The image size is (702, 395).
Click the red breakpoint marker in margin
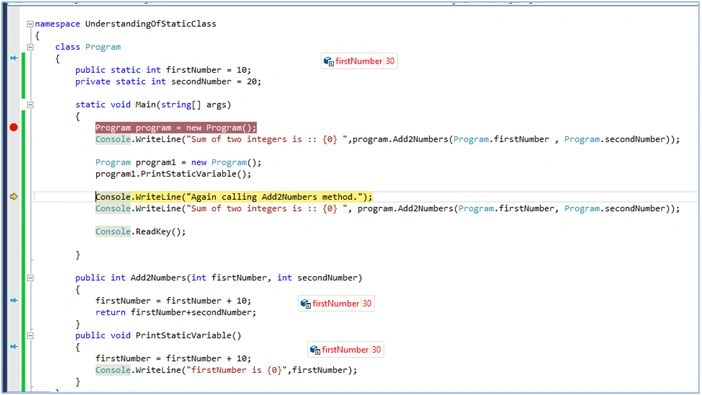point(13,127)
